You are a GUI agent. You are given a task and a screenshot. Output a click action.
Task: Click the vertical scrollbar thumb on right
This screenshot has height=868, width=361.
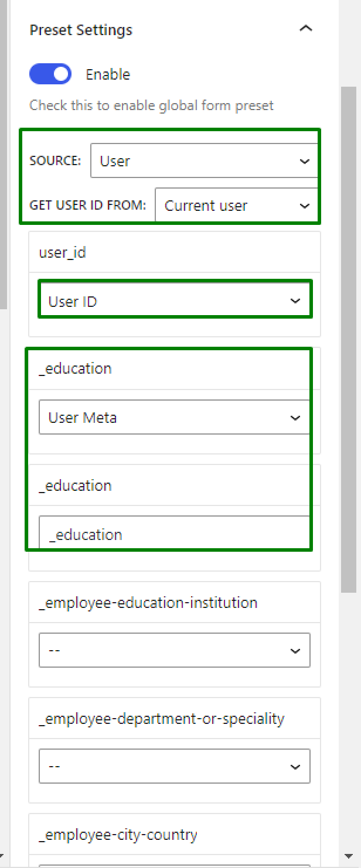pos(349,340)
